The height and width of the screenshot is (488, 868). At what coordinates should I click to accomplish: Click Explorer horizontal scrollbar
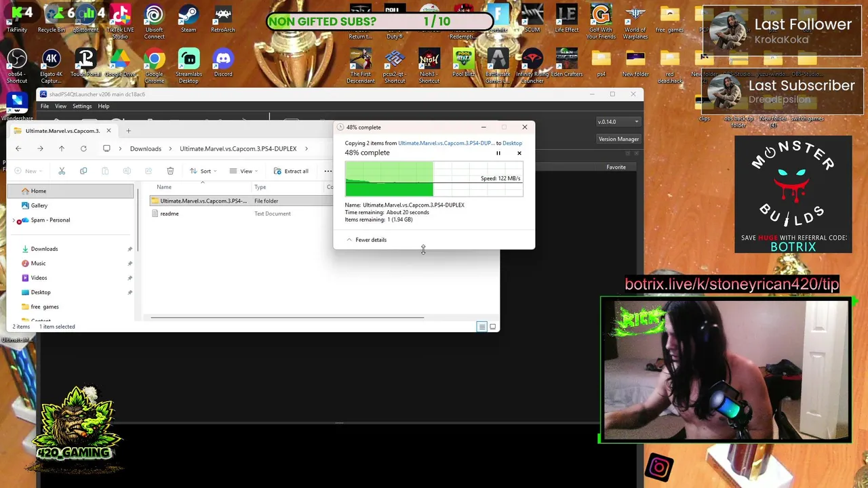[x=287, y=317]
